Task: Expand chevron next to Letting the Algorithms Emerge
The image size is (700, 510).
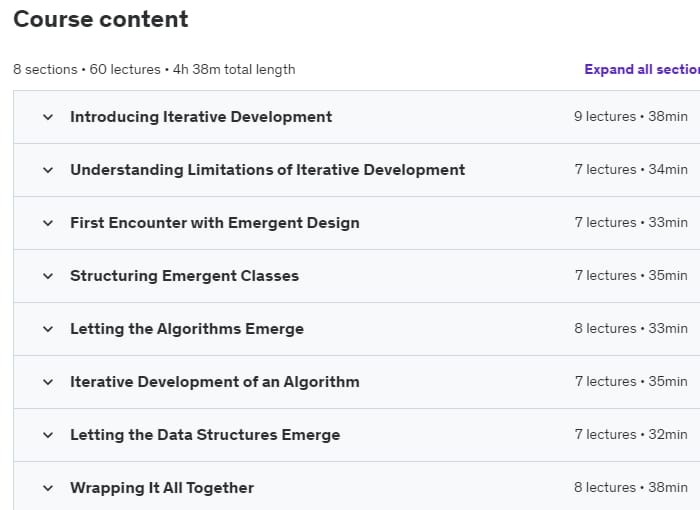Action: coord(48,329)
